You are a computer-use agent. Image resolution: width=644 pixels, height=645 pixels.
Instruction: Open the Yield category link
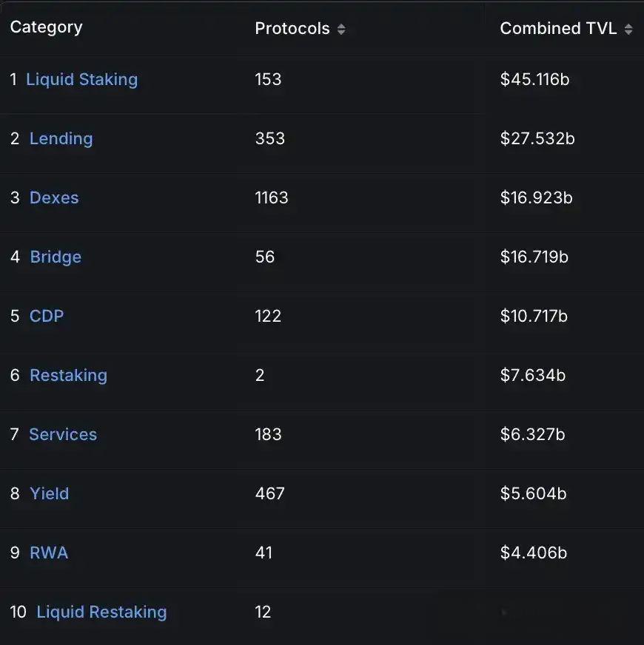click(x=49, y=493)
